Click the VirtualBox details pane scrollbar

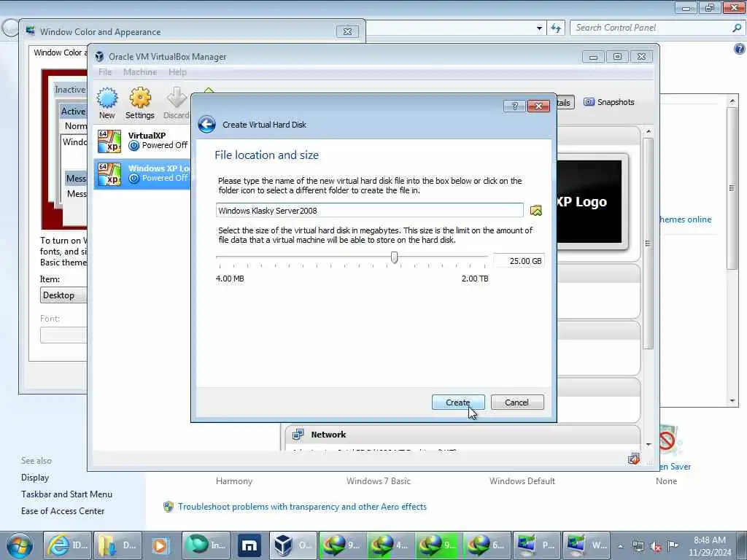(648, 244)
